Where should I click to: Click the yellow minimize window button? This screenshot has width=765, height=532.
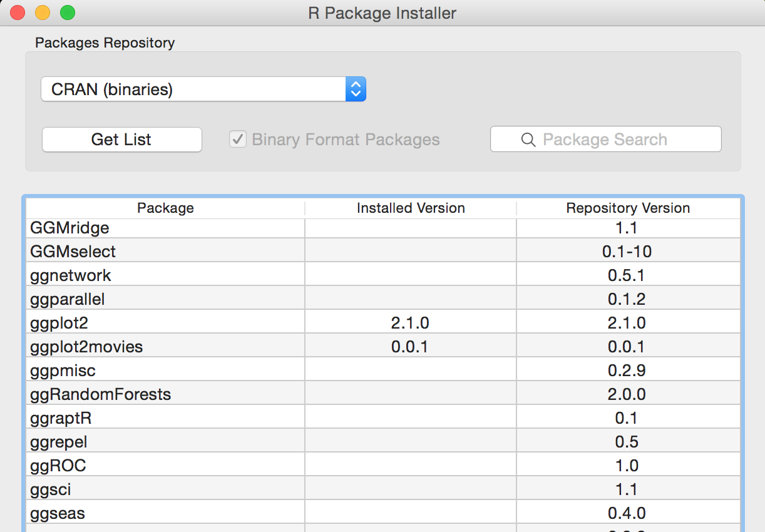coord(42,12)
